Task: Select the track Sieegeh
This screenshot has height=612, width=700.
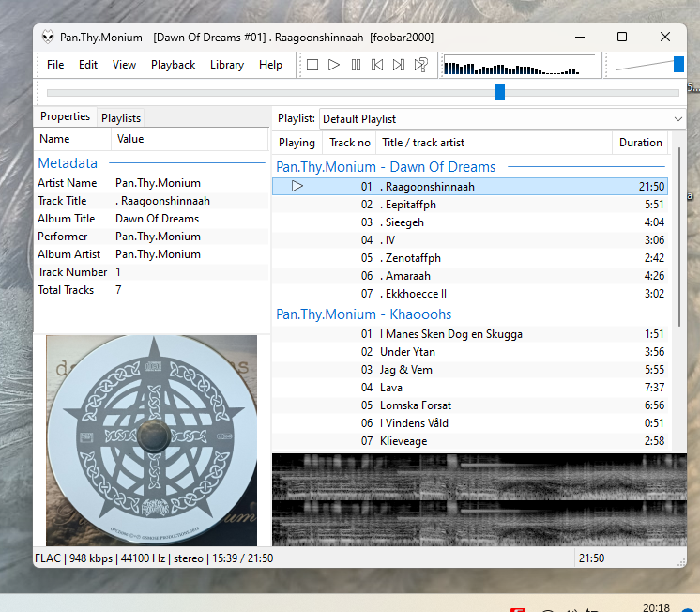Action: point(470,222)
